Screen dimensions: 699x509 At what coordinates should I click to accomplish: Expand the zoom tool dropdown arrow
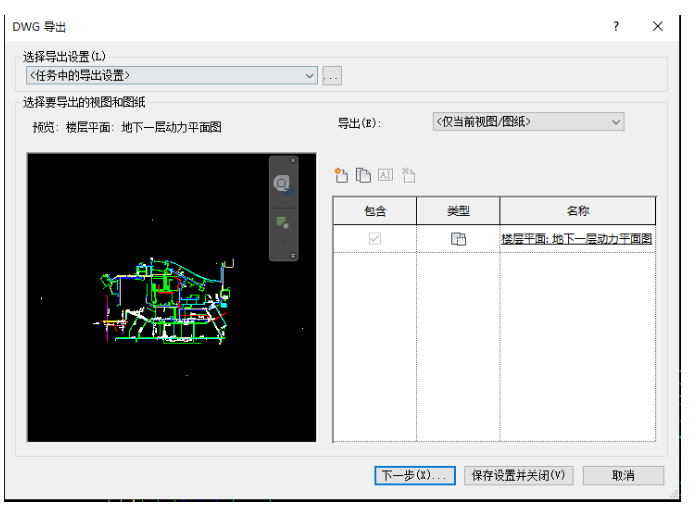284,241
